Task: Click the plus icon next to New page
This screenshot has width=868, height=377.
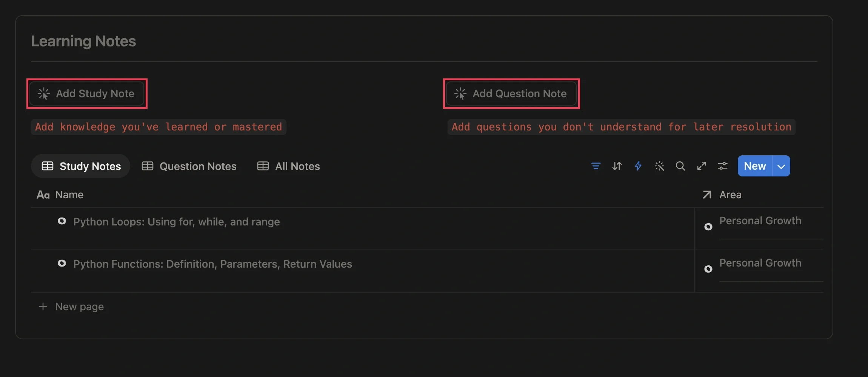Action: pyautogui.click(x=43, y=307)
